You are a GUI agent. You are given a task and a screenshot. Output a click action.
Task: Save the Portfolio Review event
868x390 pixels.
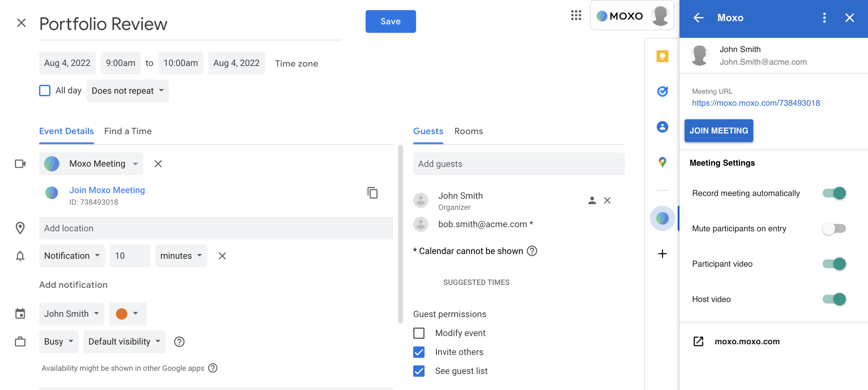391,21
